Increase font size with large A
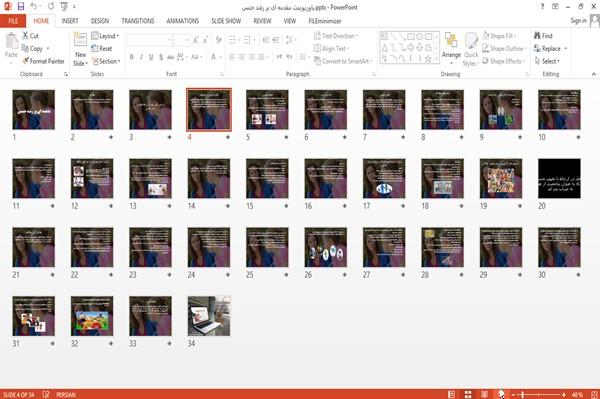 [x=196, y=40]
